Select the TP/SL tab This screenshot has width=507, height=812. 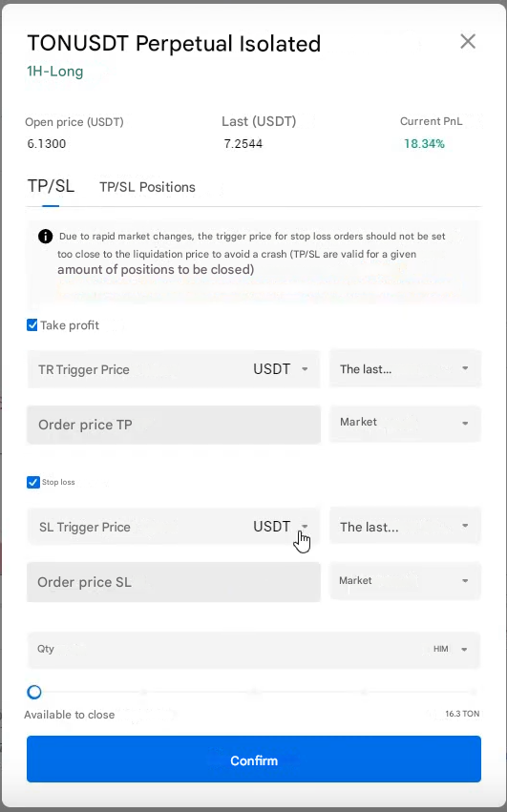coord(51,186)
